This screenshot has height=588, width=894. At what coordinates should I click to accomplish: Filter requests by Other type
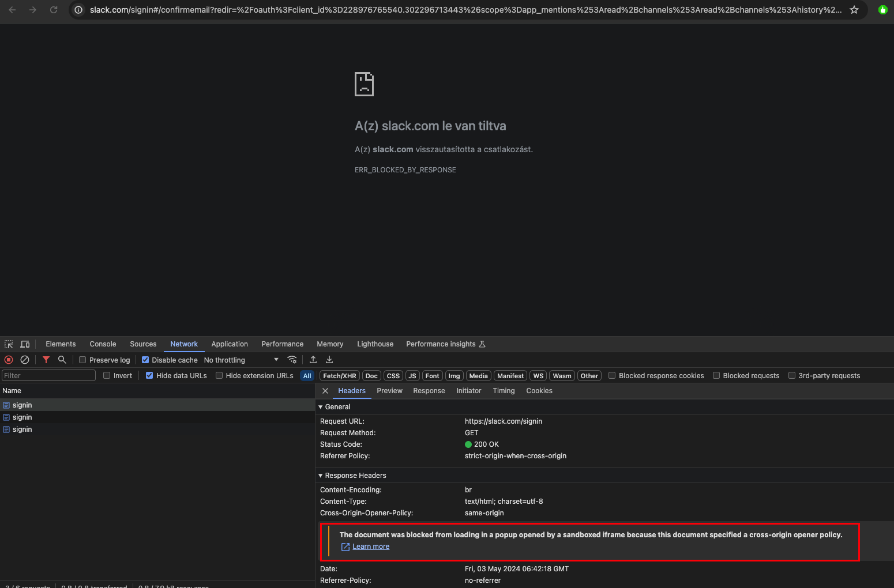pos(589,376)
